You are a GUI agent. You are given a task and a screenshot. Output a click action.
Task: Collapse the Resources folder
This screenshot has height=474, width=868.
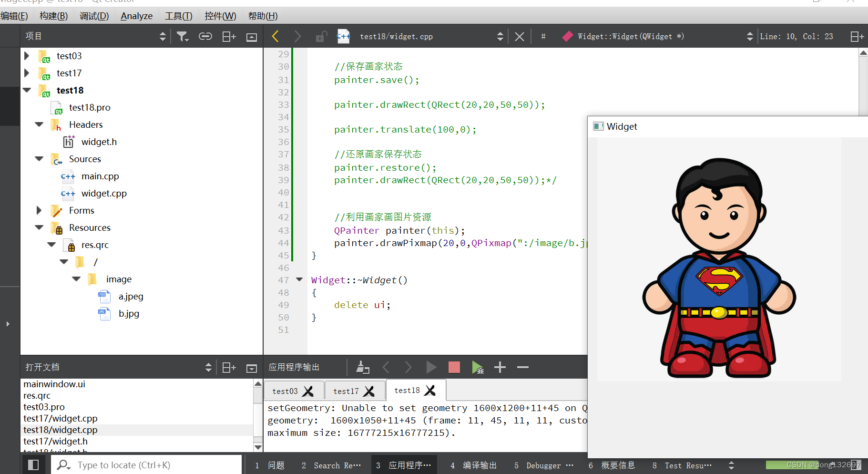[40, 227]
